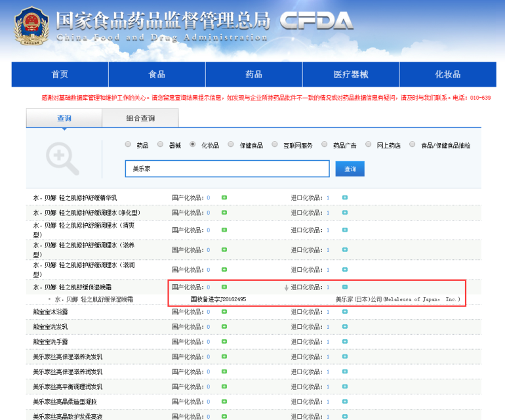
Task: Switch to the 查询 tab
Action: pos(64,118)
